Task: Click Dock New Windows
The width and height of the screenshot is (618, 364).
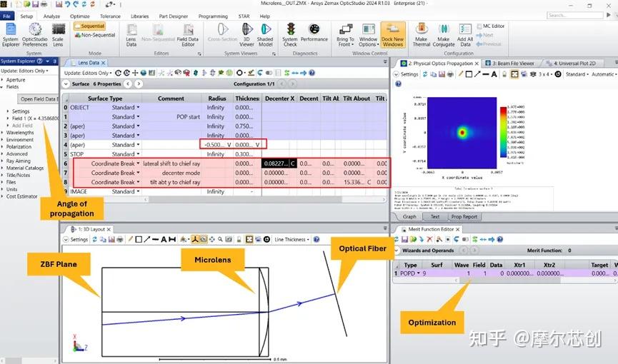Action: point(392,35)
